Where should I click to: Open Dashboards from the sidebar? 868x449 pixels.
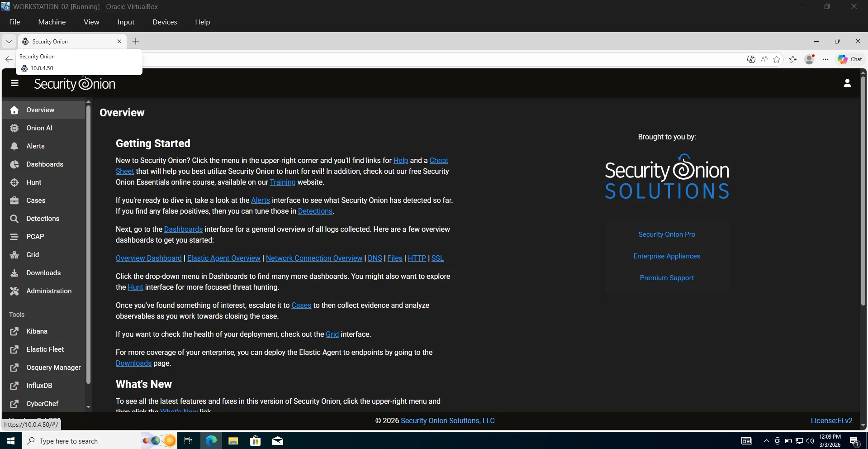(x=44, y=164)
